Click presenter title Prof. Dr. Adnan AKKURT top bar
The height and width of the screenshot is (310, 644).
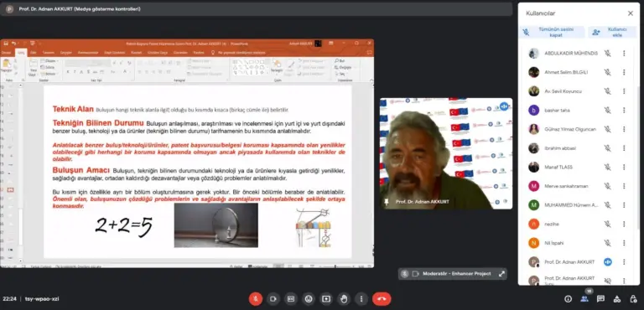(x=80, y=9)
